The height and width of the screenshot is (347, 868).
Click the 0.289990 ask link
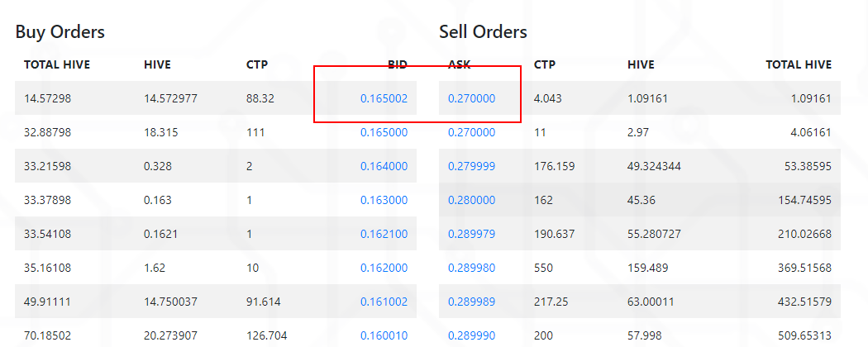point(472,335)
